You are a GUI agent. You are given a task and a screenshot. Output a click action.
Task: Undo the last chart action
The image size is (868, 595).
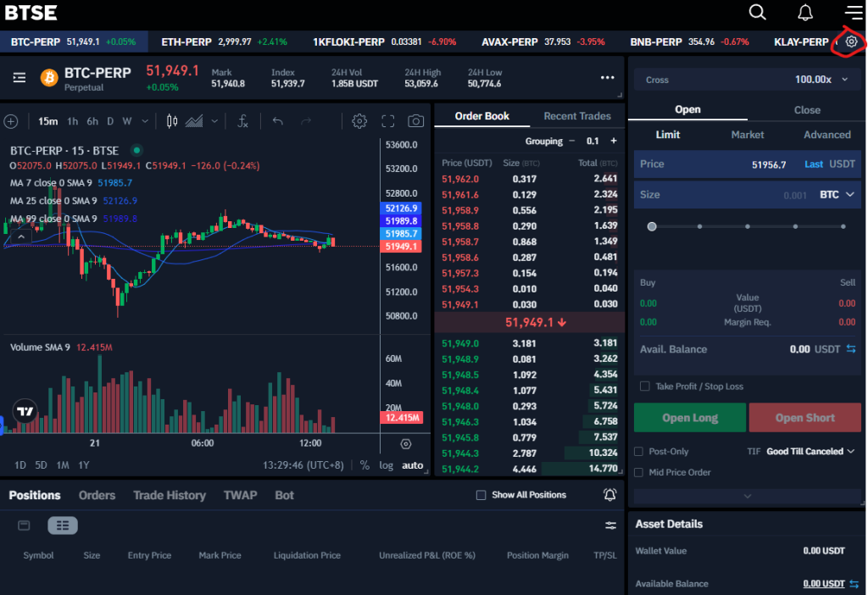coord(277,121)
